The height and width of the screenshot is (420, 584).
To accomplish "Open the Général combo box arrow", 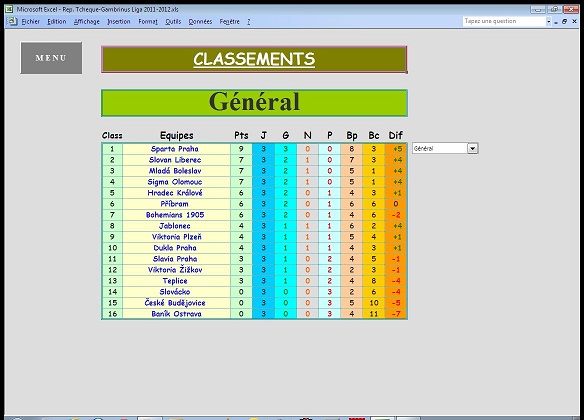I will click(472, 149).
